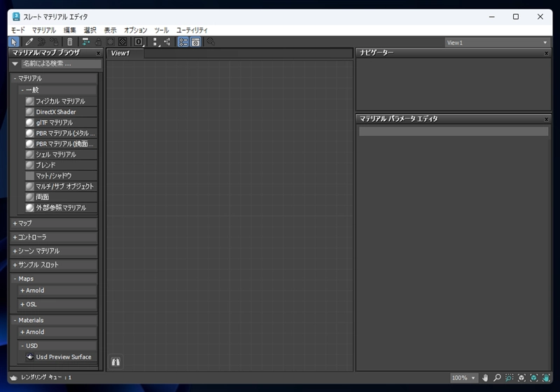Open the browser options triangle menu
The image size is (560, 392).
[x=15, y=64]
